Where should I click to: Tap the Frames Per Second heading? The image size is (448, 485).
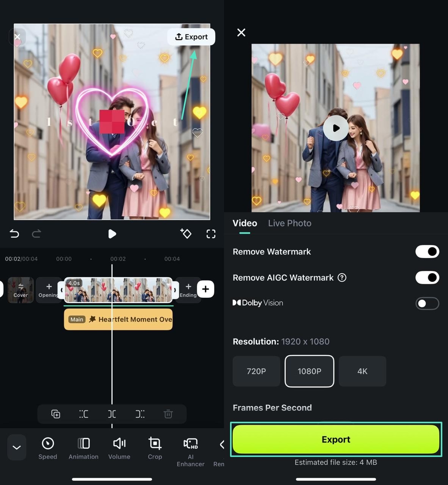(272, 408)
